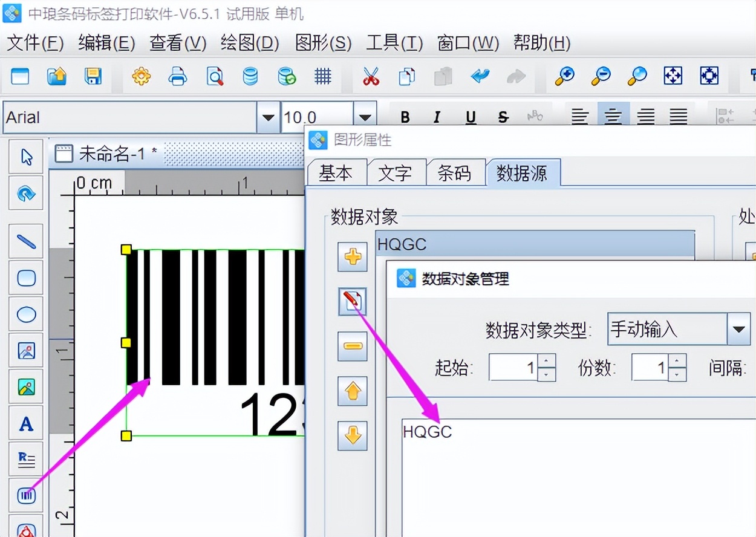This screenshot has width=756, height=537.
Task: Select the Ellipse drawing tool
Action: tap(26, 314)
